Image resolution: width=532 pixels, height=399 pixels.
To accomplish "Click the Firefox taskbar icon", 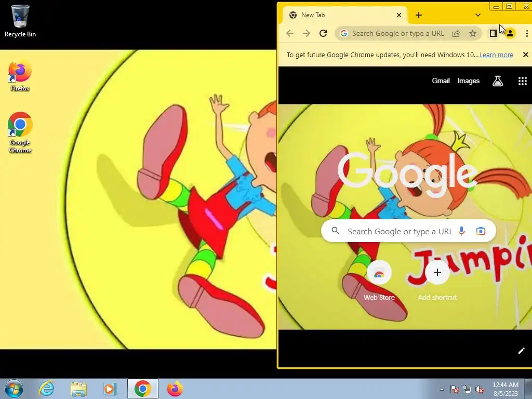I will (x=175, y=389).
